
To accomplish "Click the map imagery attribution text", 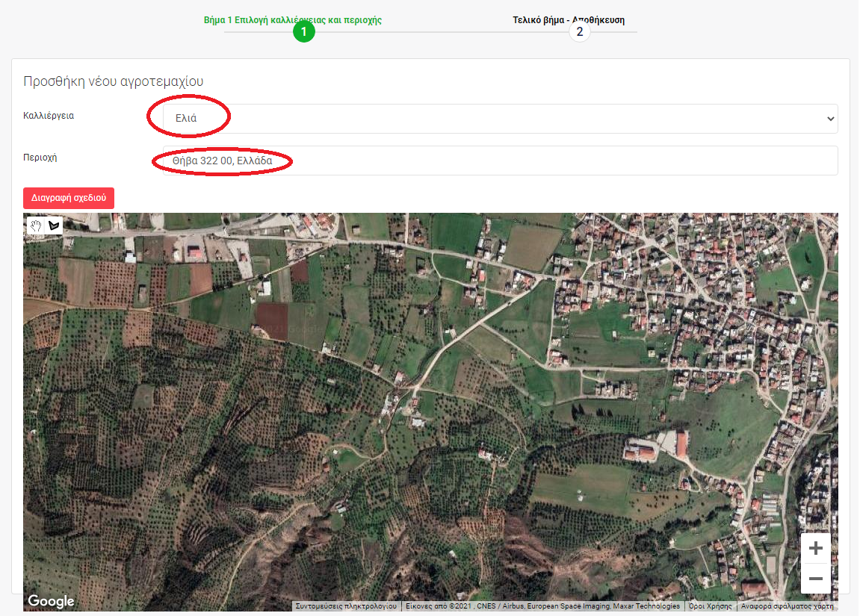I will pyautogui.click(x=542, y=606).
